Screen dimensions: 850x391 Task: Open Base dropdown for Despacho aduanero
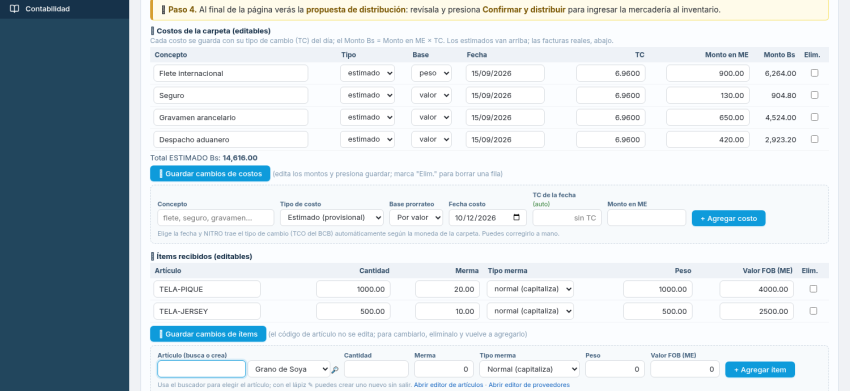pyautogui.click(x=432, y=139)
